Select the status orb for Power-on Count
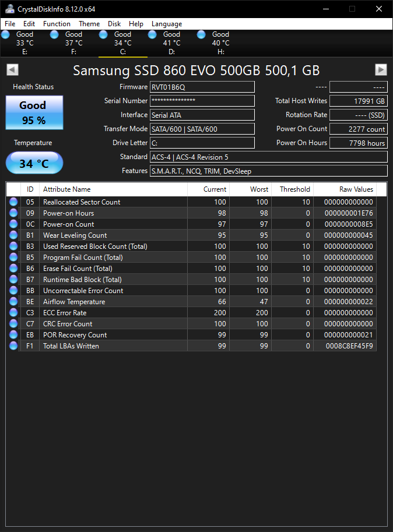393x532 pixels. pos(13,224)
